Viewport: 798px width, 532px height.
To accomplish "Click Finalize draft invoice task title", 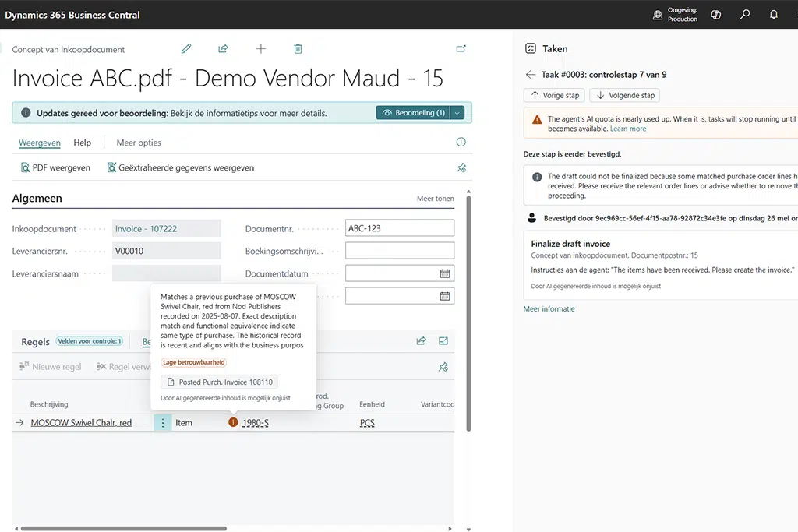I will tap(570, 244).
